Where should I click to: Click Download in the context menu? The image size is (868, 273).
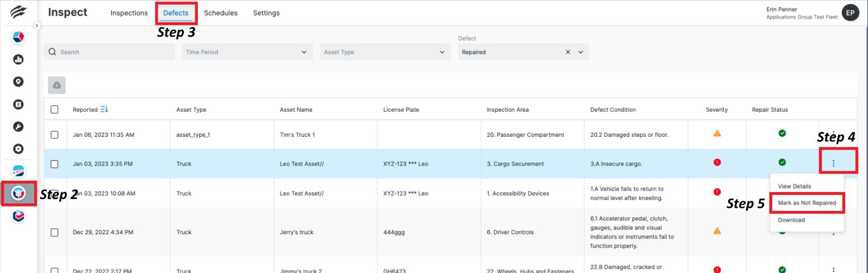[791, 220]
